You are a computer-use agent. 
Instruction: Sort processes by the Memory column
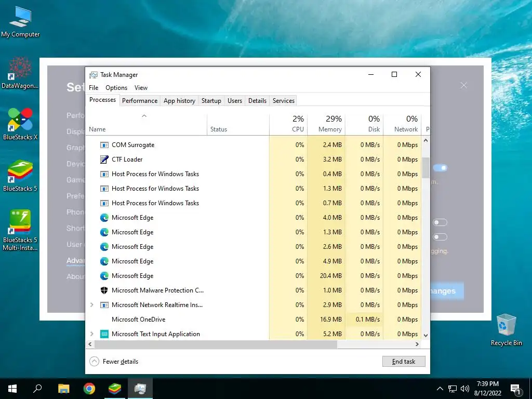click(x=326, y=124)
